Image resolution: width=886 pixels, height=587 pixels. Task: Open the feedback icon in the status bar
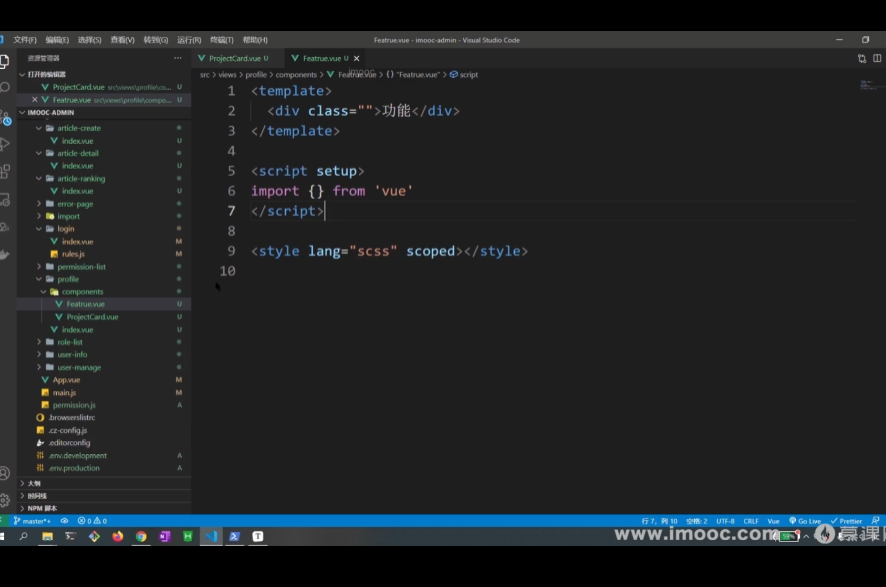click(875, 521)
